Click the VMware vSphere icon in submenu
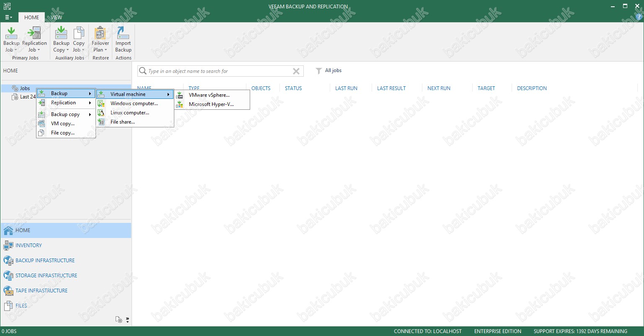The width and height of the screenshot is (644, 336). [180, 95]
